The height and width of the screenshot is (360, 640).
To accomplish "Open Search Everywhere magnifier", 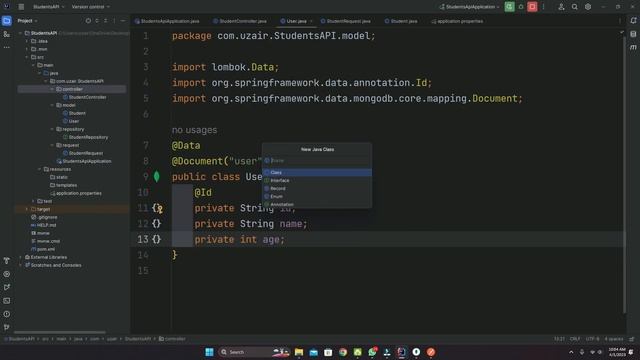I will tap(575, 7).
